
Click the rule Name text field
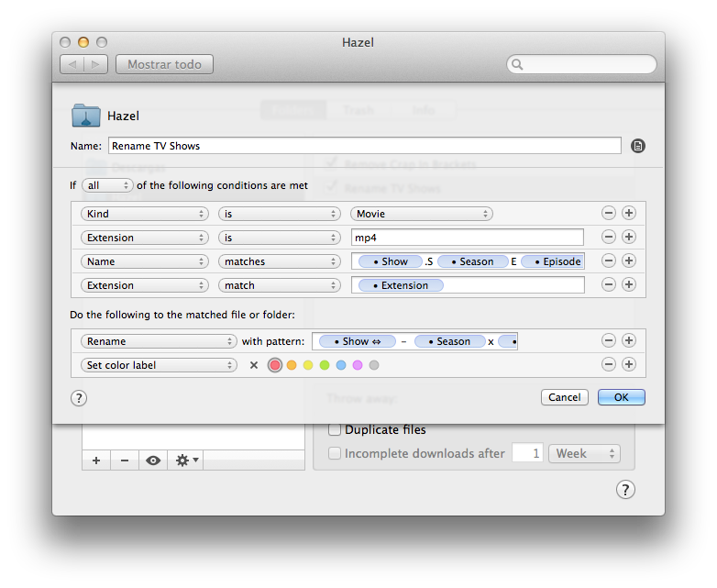click(x=364, y=146)
